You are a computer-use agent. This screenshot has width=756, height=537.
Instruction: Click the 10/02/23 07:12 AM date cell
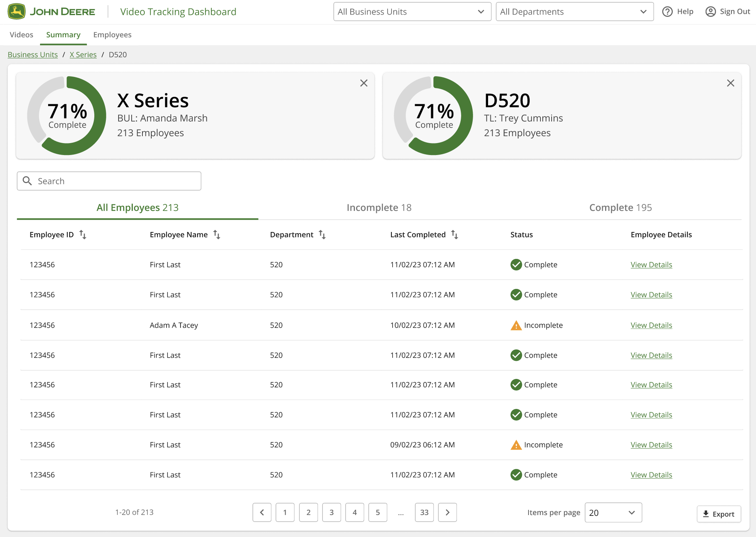422,325
